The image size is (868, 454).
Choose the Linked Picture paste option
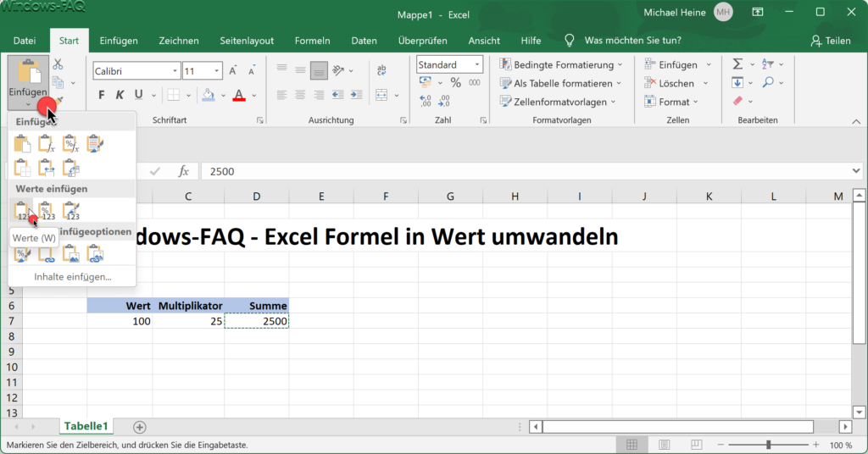click(x=95, y=254)
